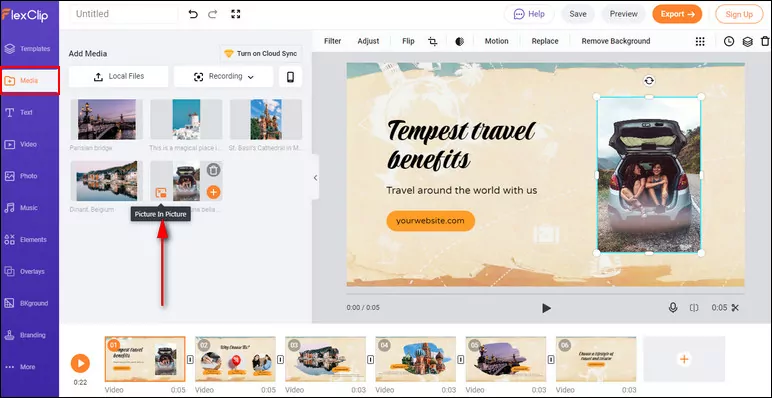Open the Filter option
772x398 pixels.
coord(332,41)
